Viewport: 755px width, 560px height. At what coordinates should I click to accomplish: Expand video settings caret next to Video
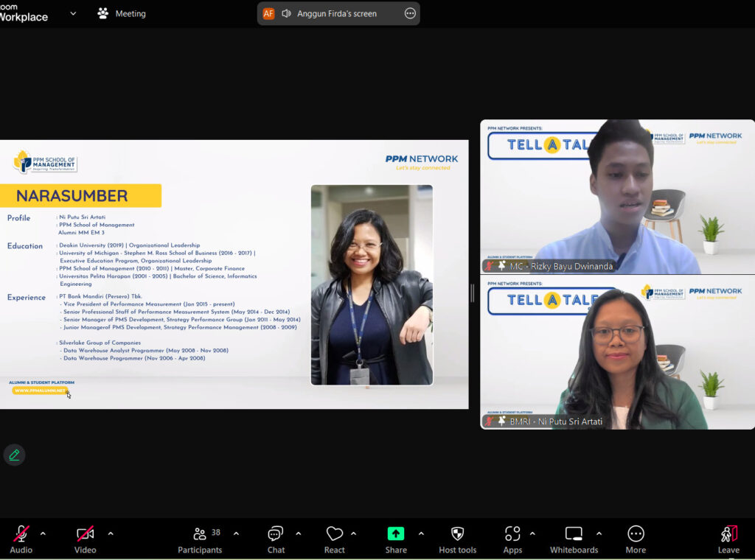(111, 533)
